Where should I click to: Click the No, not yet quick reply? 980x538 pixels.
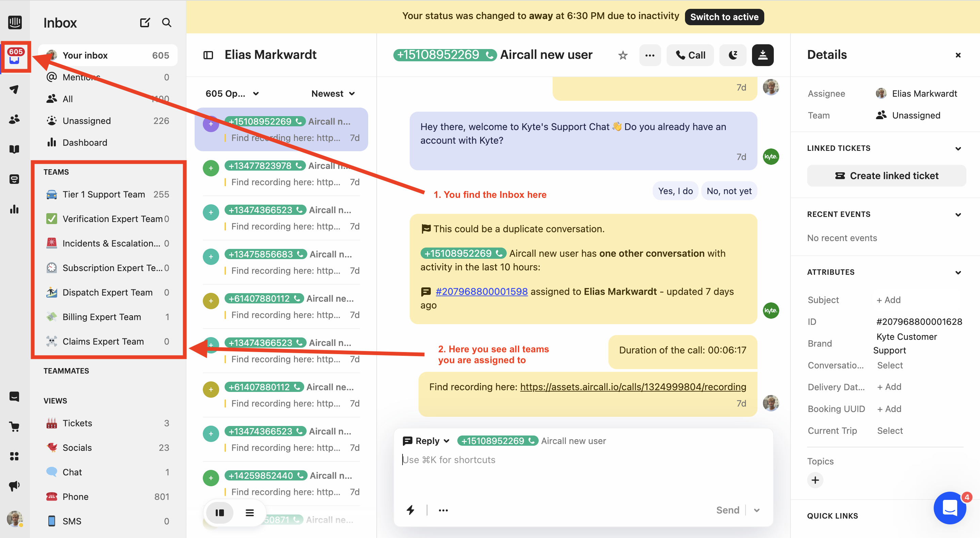(x=729, y=191)
